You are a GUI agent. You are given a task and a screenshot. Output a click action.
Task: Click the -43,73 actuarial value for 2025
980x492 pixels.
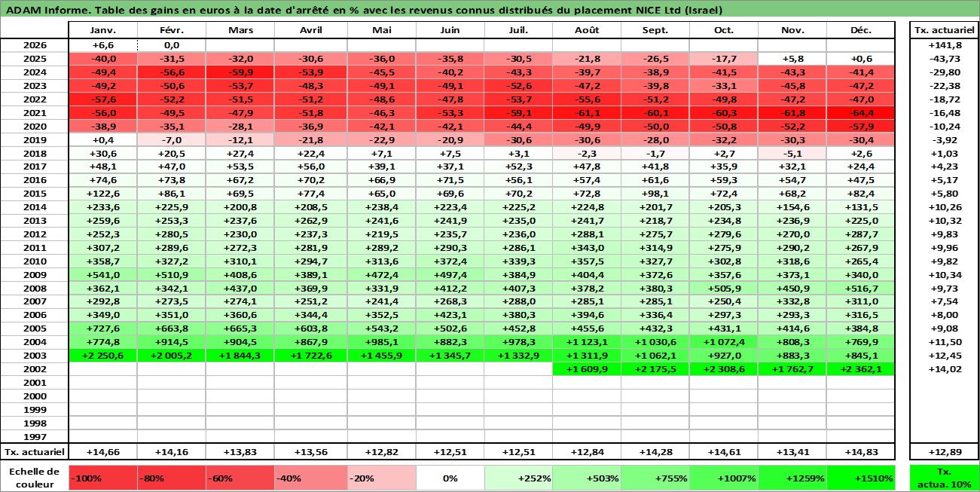(944, 58)
